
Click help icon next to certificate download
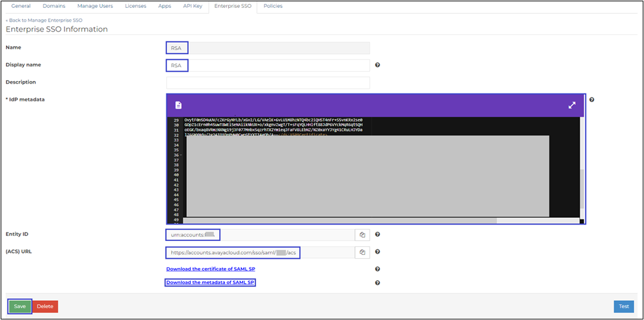coord(378,269)
